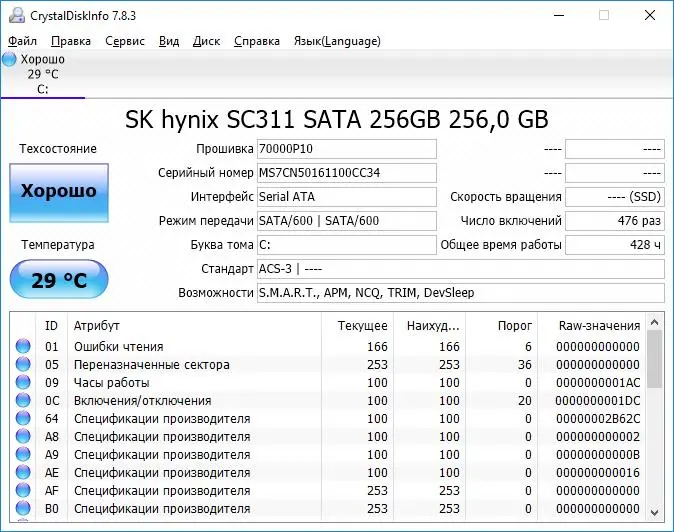Click status icon for attribute 64 row

pyautogui.click(x=23, y=418)
